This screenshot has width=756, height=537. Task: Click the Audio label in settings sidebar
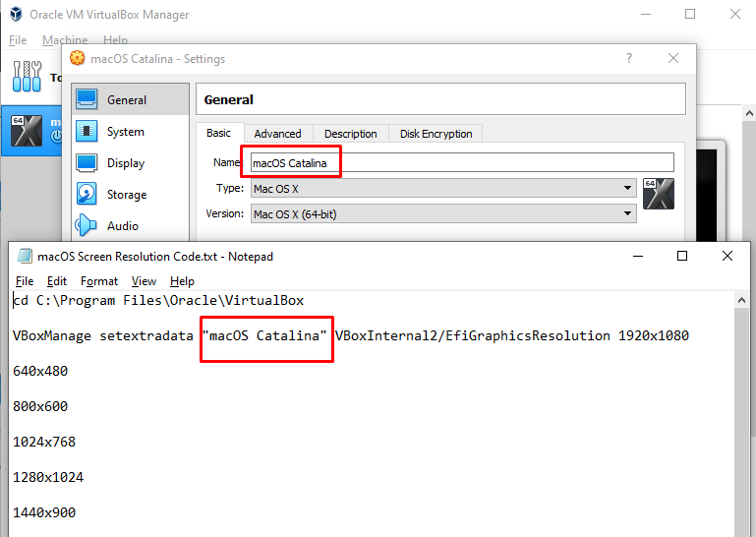(123, 226)
